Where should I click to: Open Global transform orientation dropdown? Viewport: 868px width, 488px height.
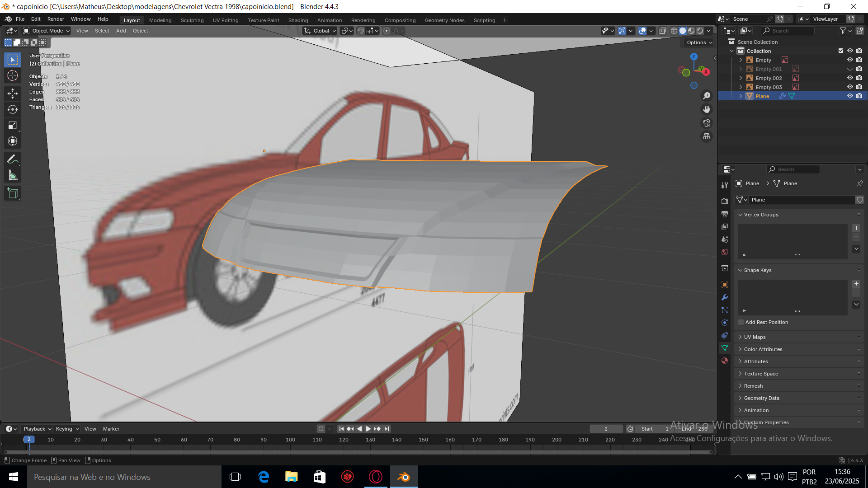pos(321,31)
